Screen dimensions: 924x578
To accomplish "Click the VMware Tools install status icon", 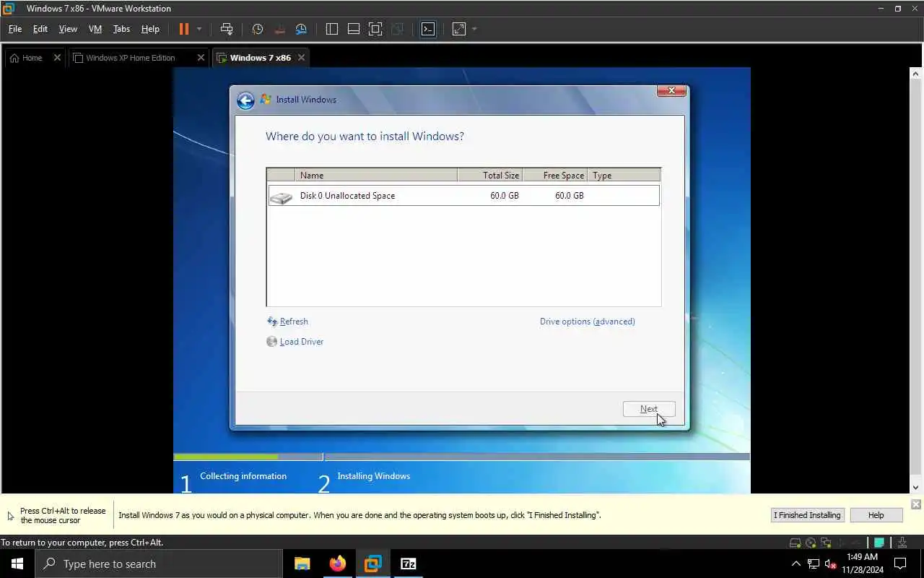I will click(x=902, y=543).
